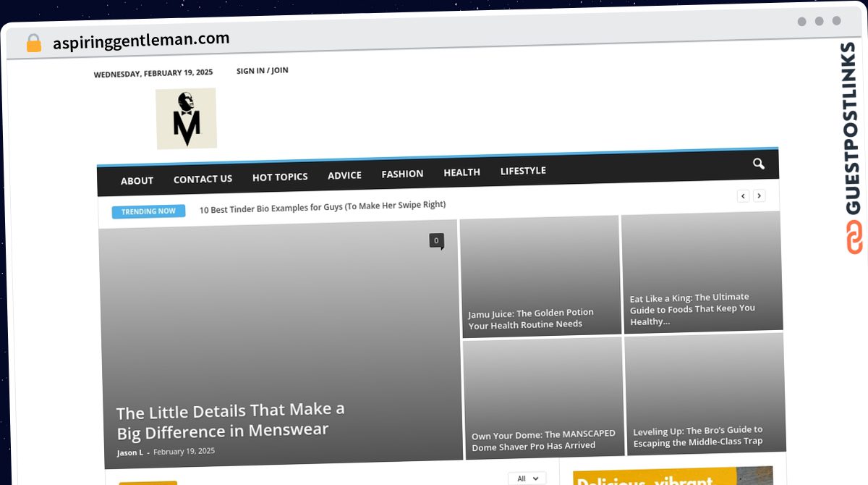Open the All filter dropdown

[x=527, y=478]
